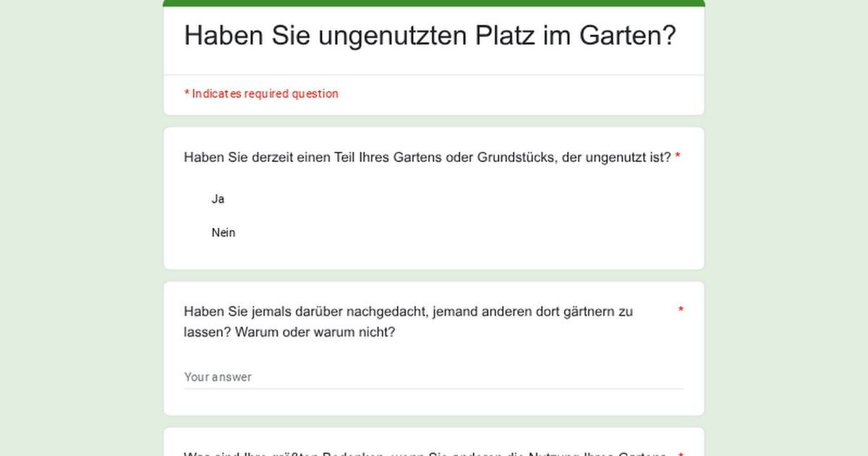
Task: Click the red asterisk after 'ungenutzt ist?'
Action: pyautogui.click(x=678, y=157)
